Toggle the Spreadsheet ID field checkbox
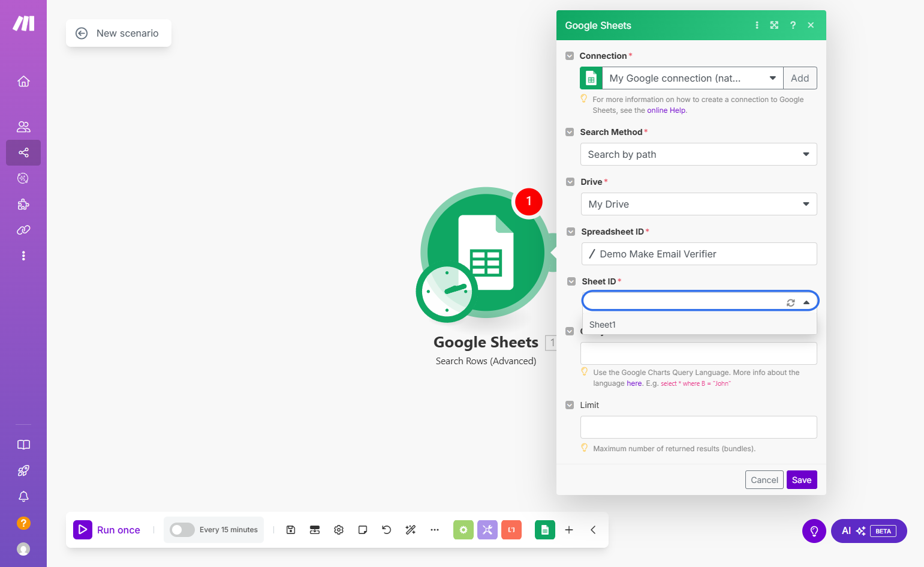924x567 pixels. point(571,232)
